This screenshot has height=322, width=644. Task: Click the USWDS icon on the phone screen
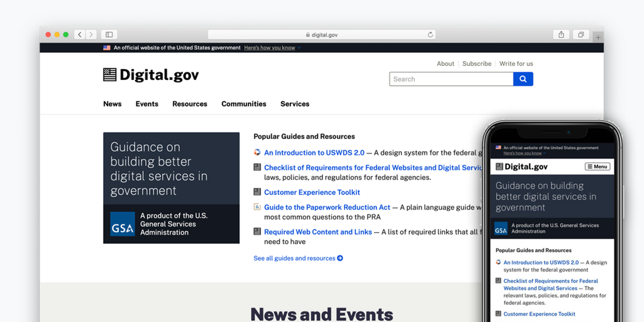(498, 262)
